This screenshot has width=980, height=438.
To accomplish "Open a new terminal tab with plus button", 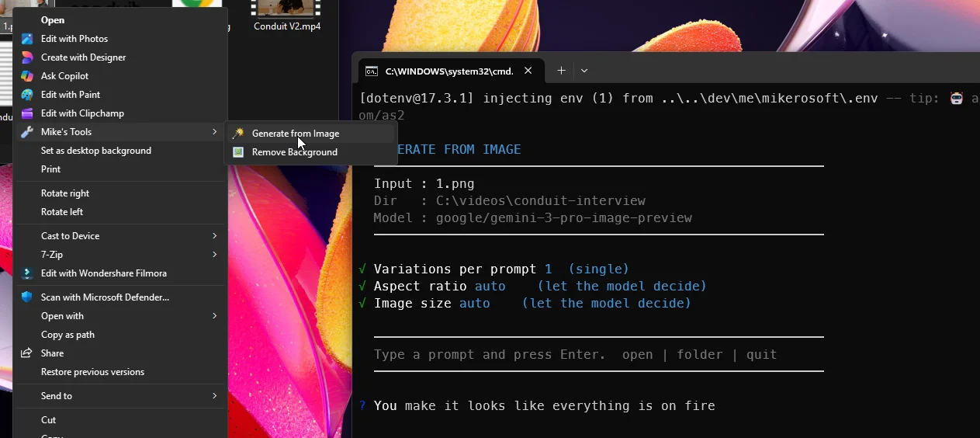I will (x=561, y=71).
